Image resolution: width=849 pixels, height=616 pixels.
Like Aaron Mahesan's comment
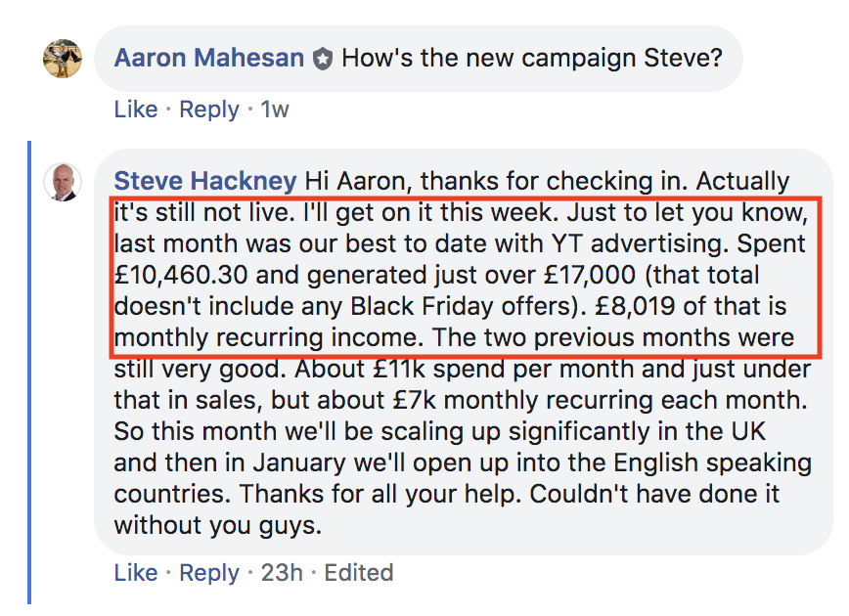[x=135, y=110]
